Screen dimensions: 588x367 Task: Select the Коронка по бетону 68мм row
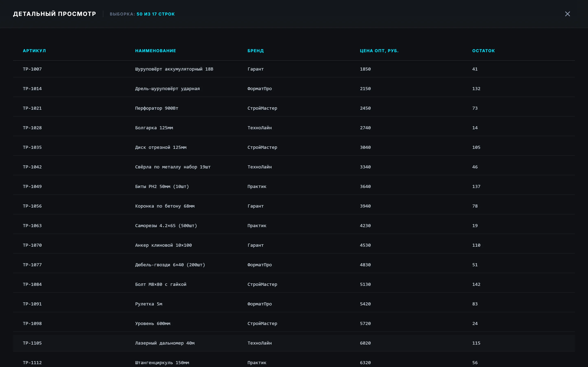coord(294,206)
